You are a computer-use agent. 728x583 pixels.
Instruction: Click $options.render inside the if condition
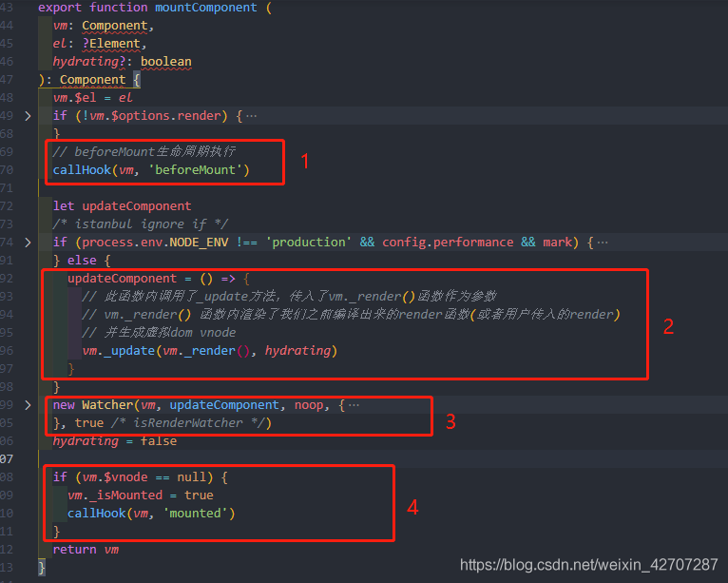point(165,116)
